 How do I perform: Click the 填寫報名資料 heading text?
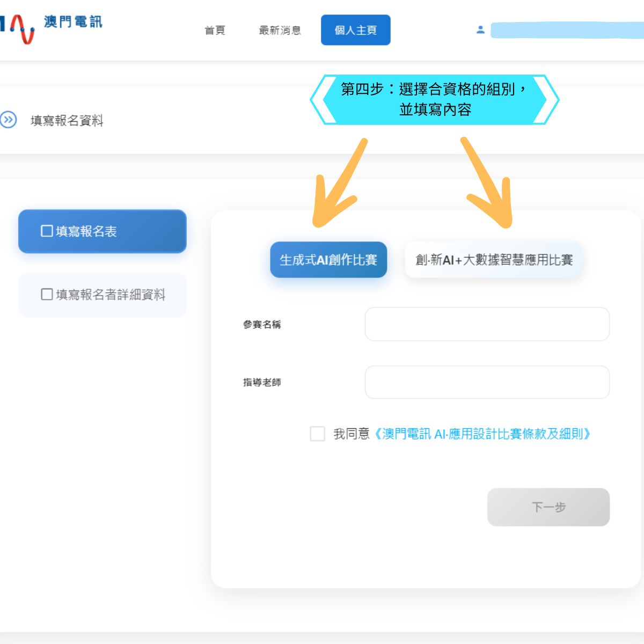[x=67, y=120]
